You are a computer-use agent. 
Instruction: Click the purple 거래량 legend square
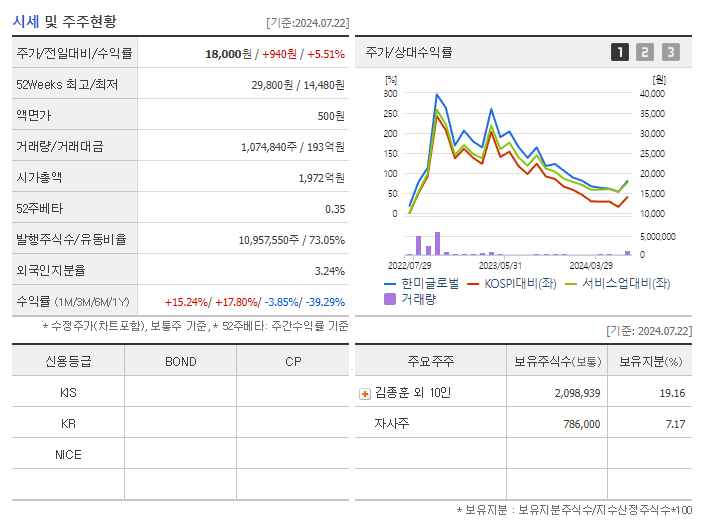(x=390, y=299)
